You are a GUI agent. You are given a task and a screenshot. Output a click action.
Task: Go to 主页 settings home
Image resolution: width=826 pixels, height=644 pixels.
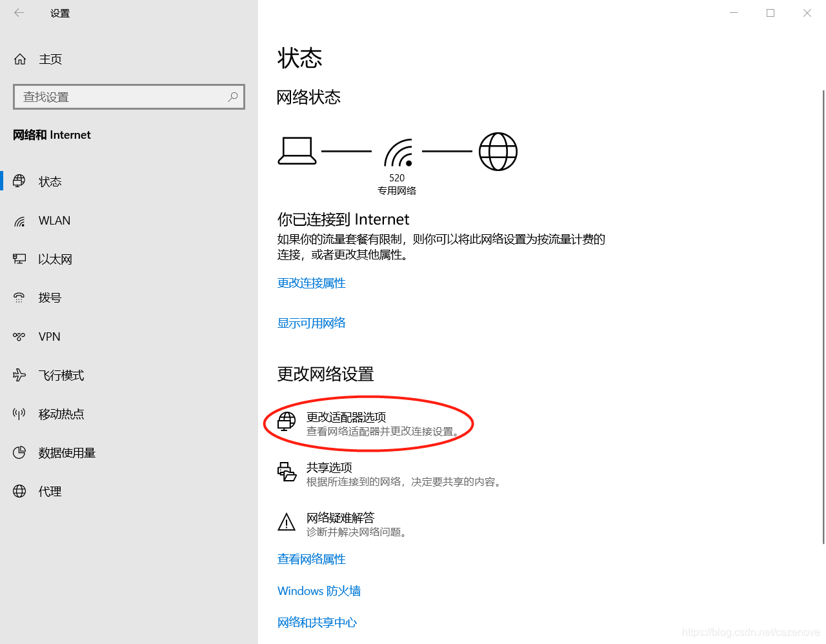pos(129,59)
